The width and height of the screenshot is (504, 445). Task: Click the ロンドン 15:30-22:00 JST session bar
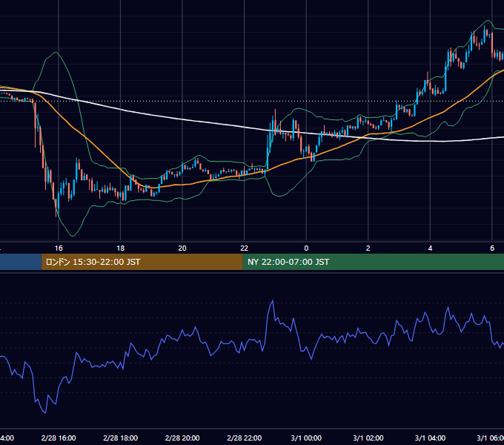pyautogui.click(x=142, y=262)
